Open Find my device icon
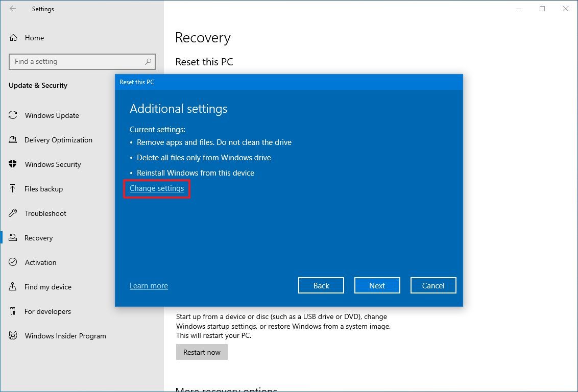578x392 pixels. (13, 287)
